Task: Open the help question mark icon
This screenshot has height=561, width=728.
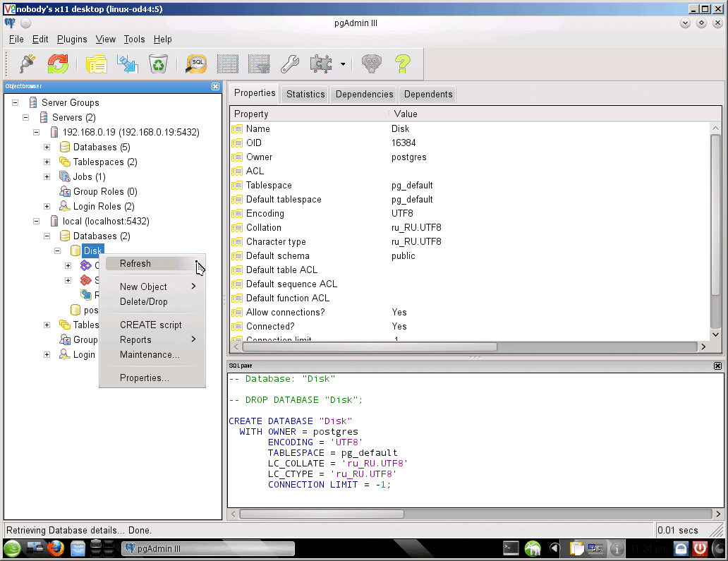Action: [x=403, y=64]
